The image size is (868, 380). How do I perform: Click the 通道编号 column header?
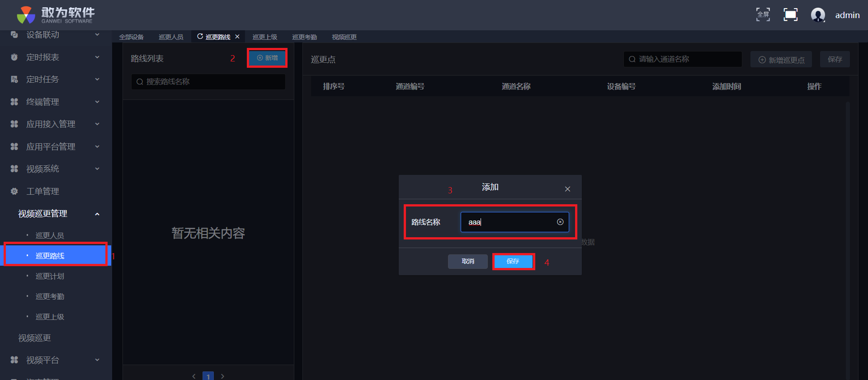(x=410, y=86)
